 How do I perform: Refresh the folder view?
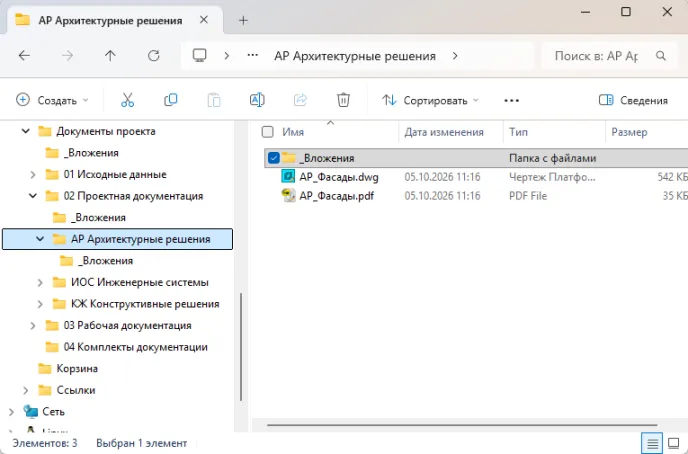click(x=154, y=56)
